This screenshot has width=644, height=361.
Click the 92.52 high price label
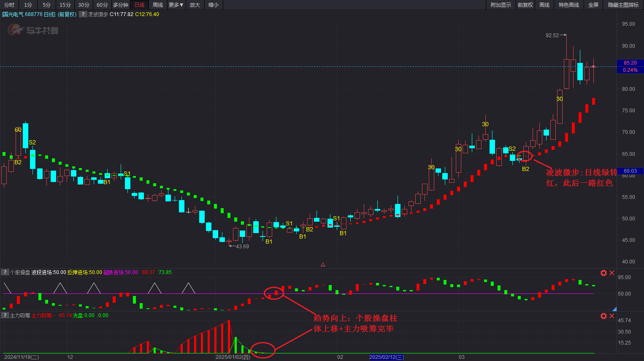coord(552,35)
